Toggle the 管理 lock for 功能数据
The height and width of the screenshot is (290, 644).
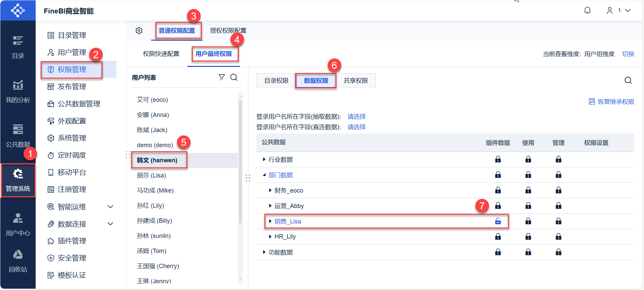(559, 252)
